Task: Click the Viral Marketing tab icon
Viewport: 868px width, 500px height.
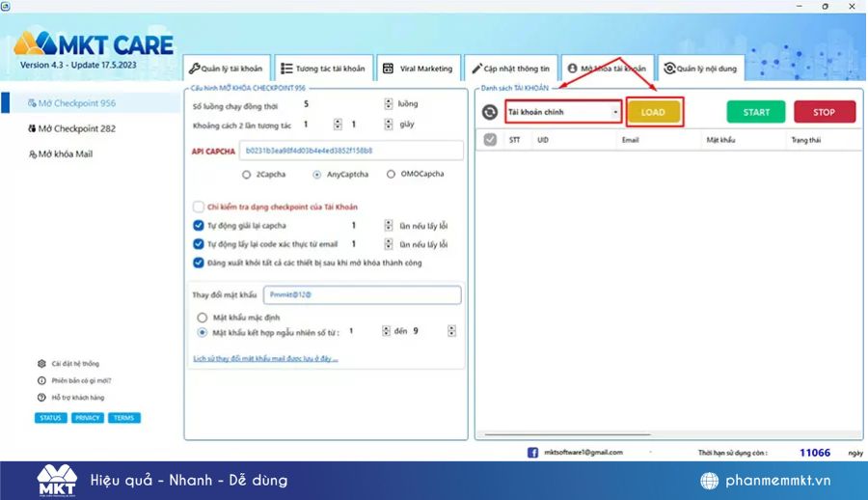Action: click(x=388, y=69)
